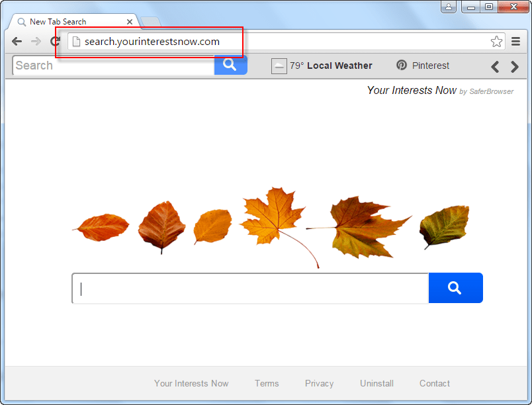Open the weather icon in the toolbar
The width and height of the screenshot is (532, 405).
point(279,66)
